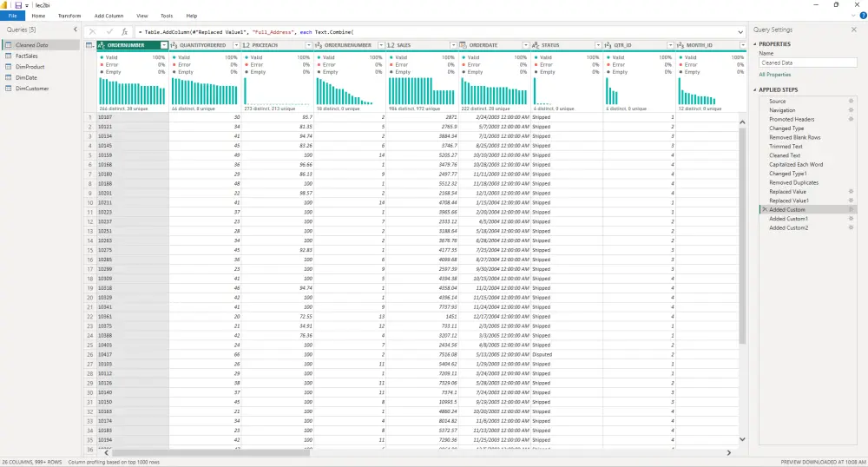868x467 pixels.
Task: Open the STATUS column filter dropdown
Action: (598, 45)
